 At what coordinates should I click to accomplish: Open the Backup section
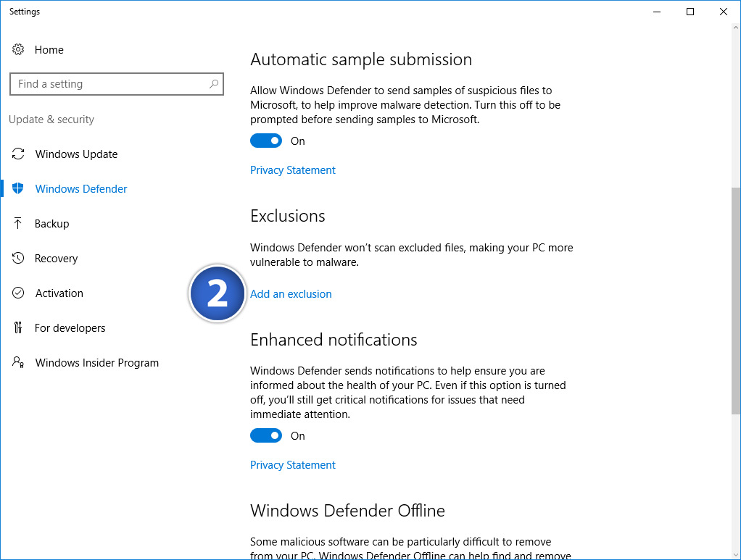[x=51, y=223]
